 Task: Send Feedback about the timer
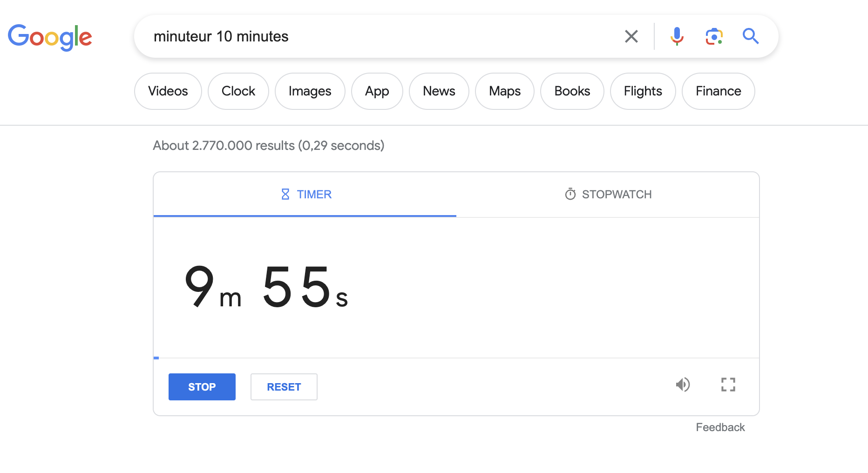tap(720, 427)
